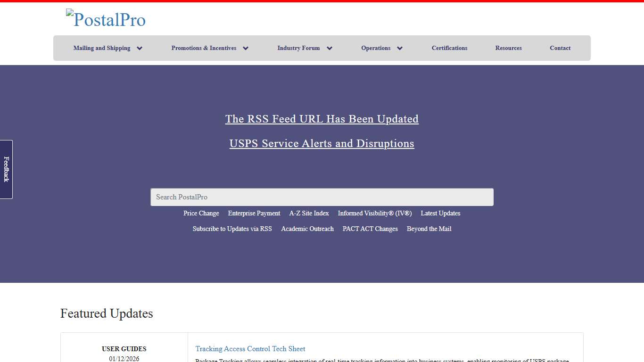View Latest Updates link
Screen dimensions: 644x362
click(x=440, y=214)
